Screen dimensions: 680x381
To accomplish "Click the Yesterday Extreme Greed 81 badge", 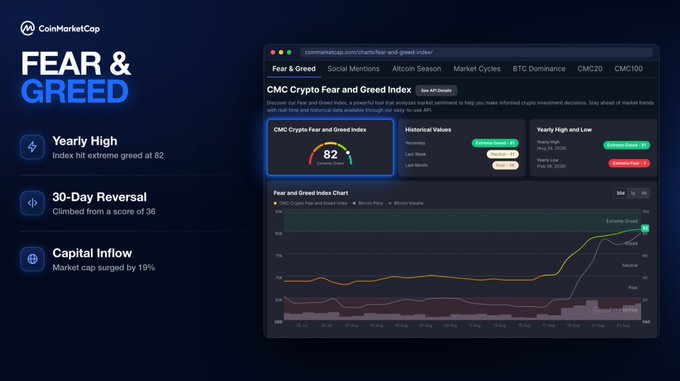I will tap(495, 143).
